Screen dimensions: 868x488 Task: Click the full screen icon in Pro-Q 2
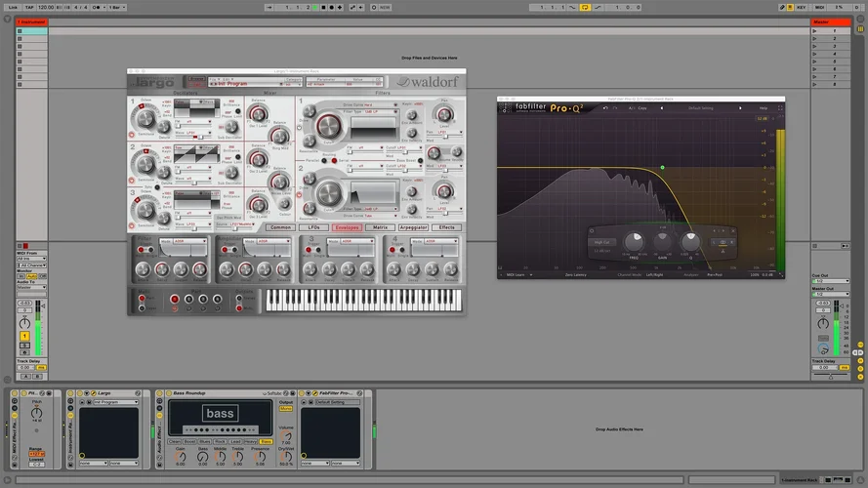[780, 108]
